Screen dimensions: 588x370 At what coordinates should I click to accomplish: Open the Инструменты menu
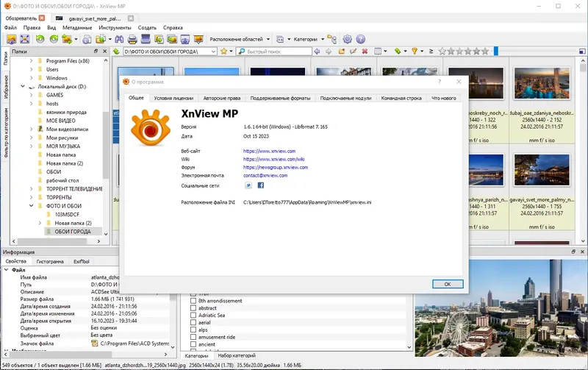[115, 28]
